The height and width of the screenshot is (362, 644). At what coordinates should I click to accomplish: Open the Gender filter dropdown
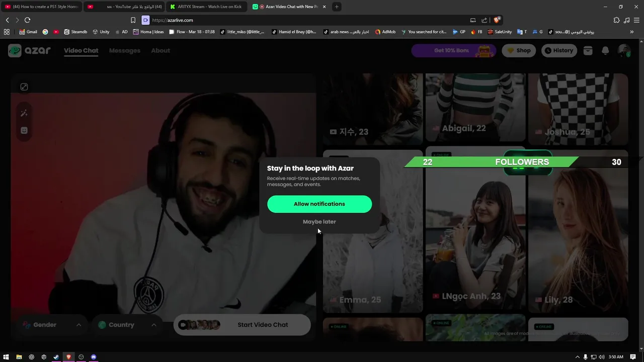pyautogui.click(x=52, y=325)
